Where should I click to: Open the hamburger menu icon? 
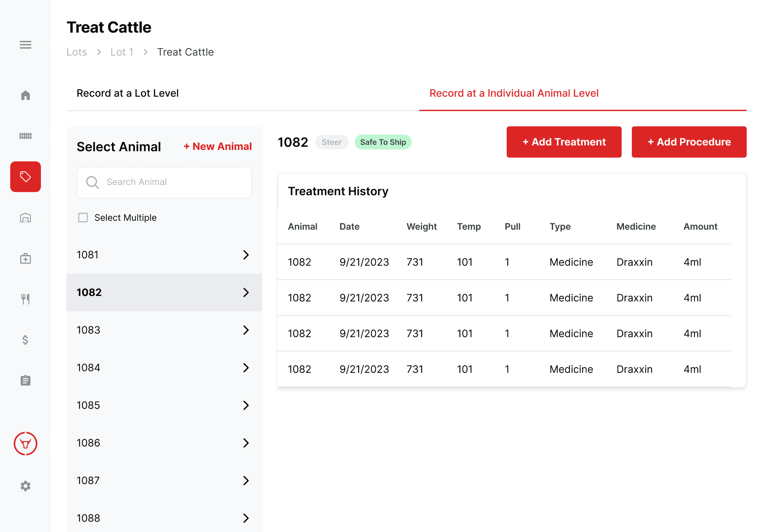click(x=25, y=45)
